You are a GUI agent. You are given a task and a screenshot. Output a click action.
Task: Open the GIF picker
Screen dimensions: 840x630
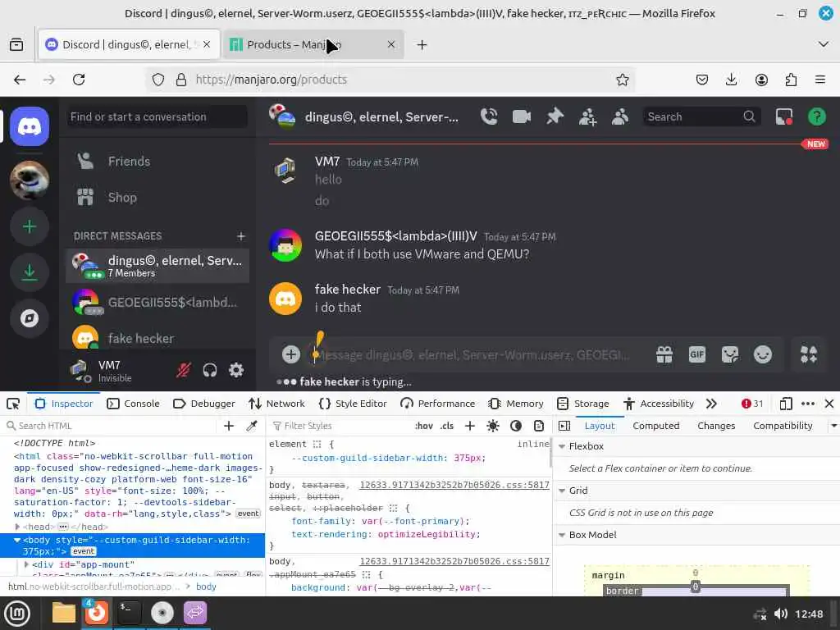pos(697,354)
